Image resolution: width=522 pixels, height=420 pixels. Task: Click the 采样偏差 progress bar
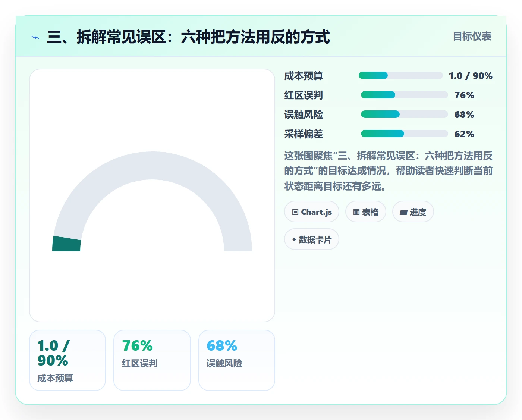click(404, 134)
